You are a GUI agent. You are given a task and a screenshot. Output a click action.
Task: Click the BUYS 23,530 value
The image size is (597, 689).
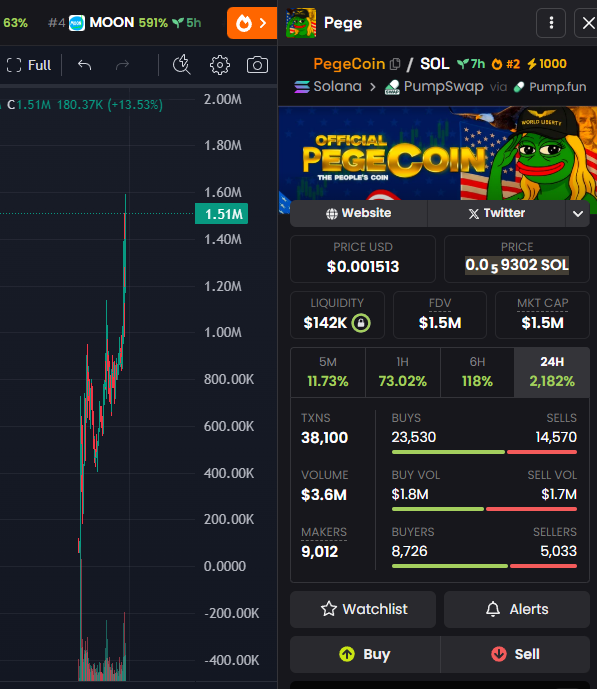(x=414, y=437)
